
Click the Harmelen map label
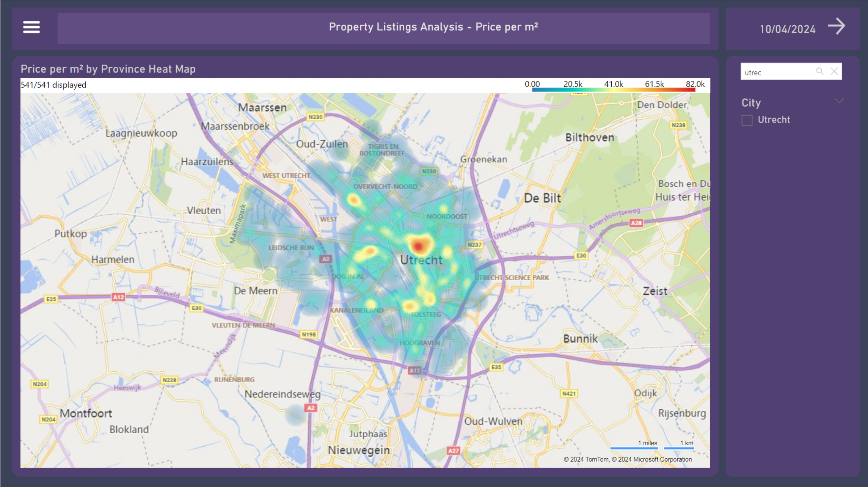coord(113,259)
